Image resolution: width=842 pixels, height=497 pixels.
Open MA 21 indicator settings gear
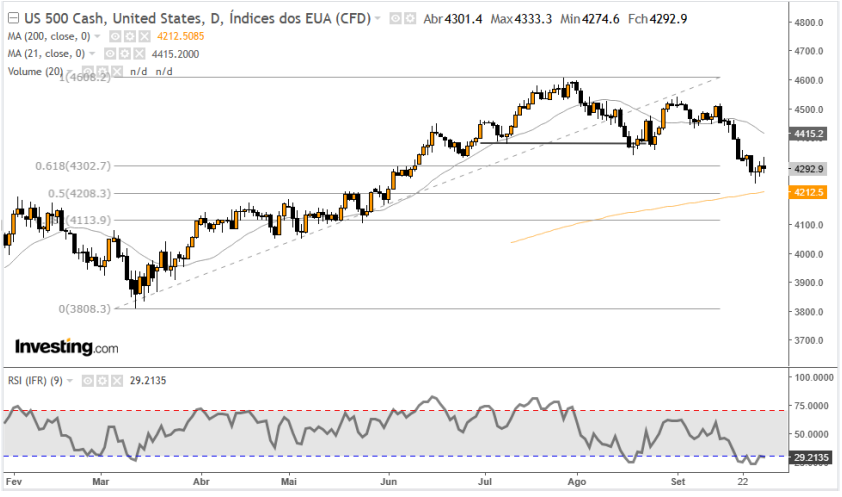[122, 53]
